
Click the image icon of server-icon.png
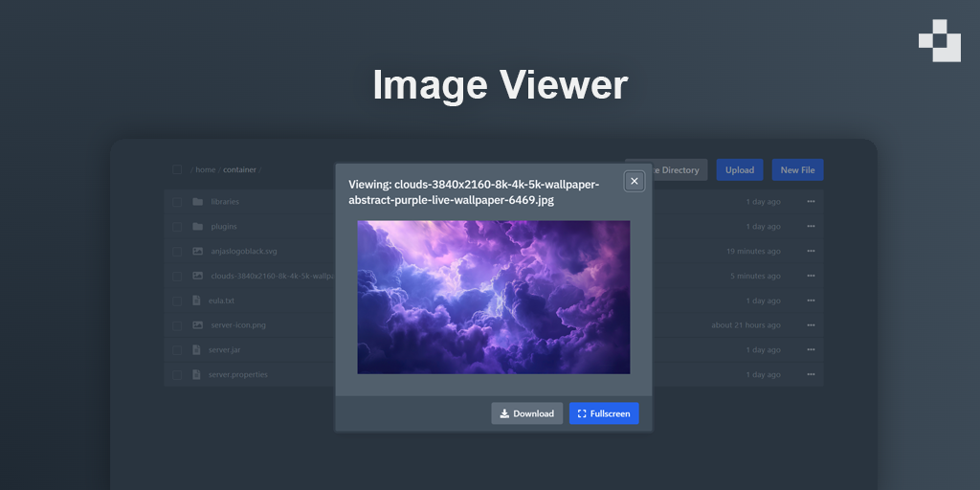point(197,325)
